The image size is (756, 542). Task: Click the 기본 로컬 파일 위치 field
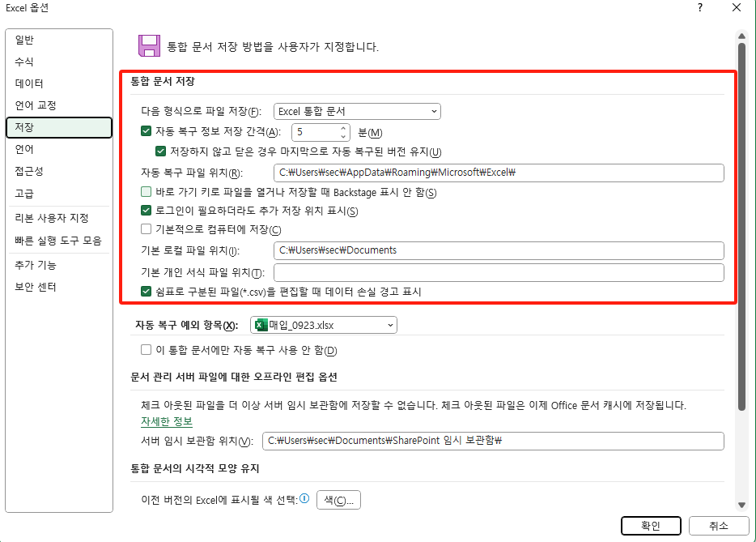[x=499, y=250]
